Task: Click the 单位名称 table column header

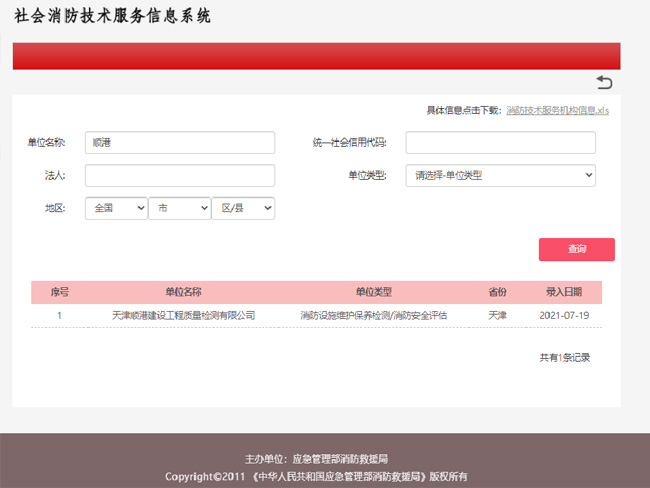Action: (183, 292)
